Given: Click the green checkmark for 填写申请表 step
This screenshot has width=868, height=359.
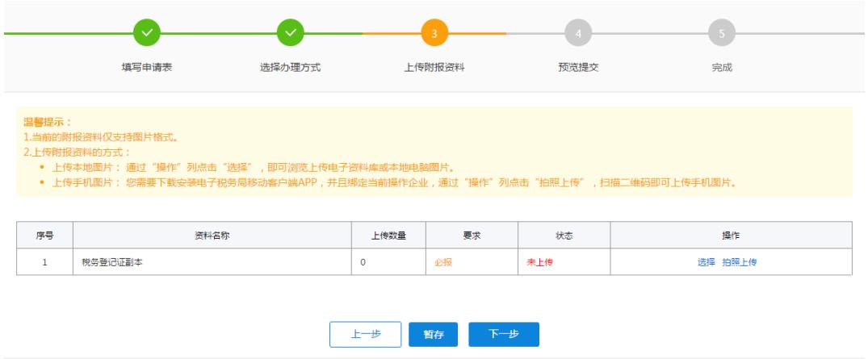Looking at the screenshot, I should point(146,35).
